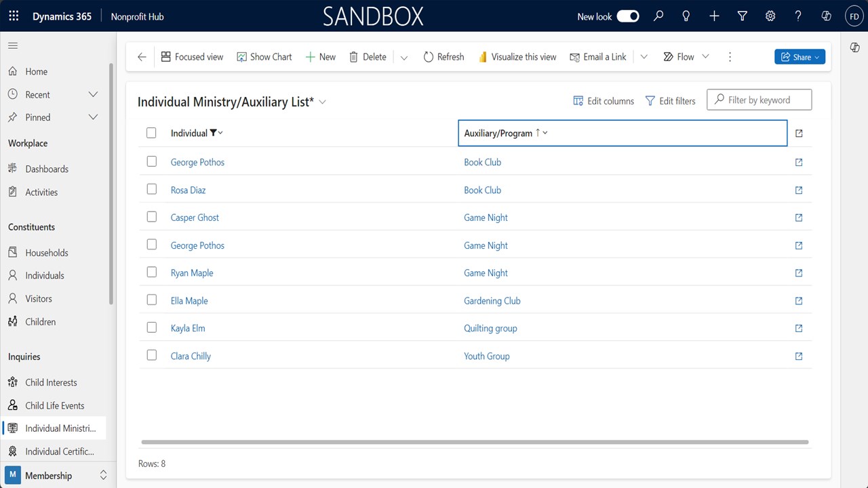Open the Quilting group link
Image resolution: width=868 pixels, height=488 pixels.
(490, 328)
